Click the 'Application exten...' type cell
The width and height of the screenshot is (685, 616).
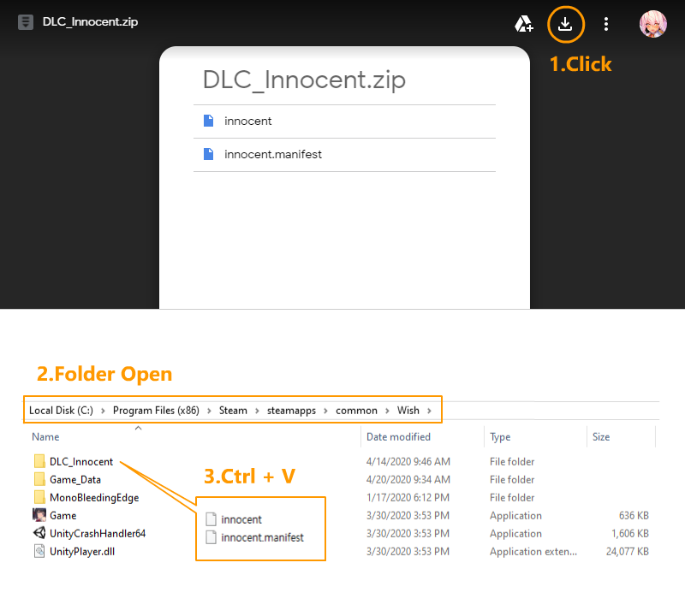click(533, 552)
